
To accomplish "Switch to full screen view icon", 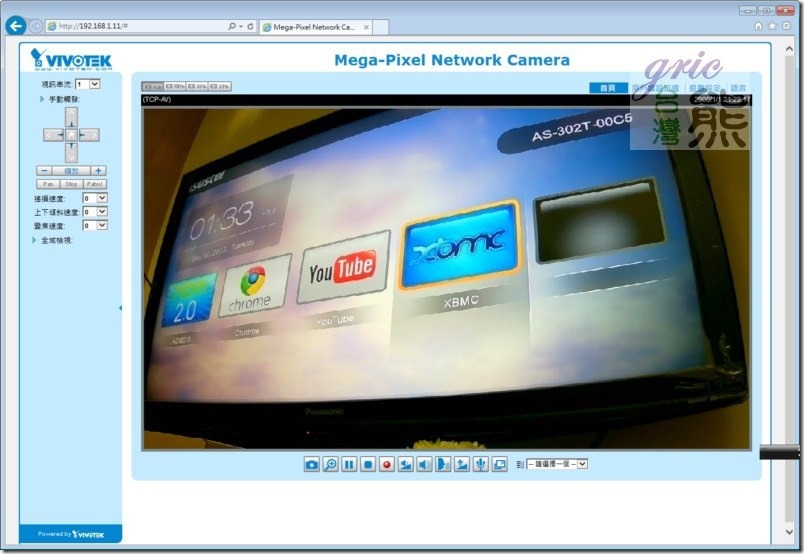I will click(x=499, y=464).
